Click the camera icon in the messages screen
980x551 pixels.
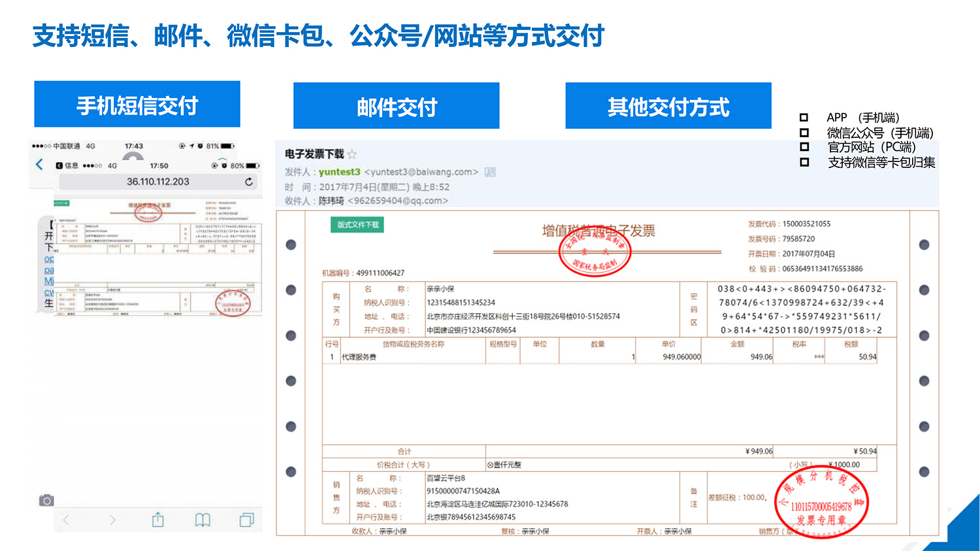click(46, 501)
